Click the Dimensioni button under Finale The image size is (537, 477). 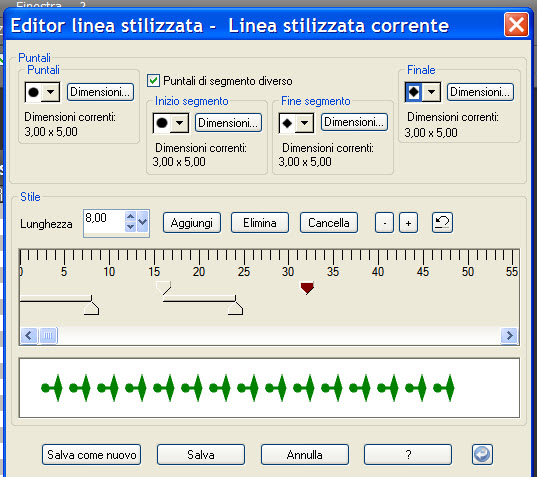[x=480, y=92]
